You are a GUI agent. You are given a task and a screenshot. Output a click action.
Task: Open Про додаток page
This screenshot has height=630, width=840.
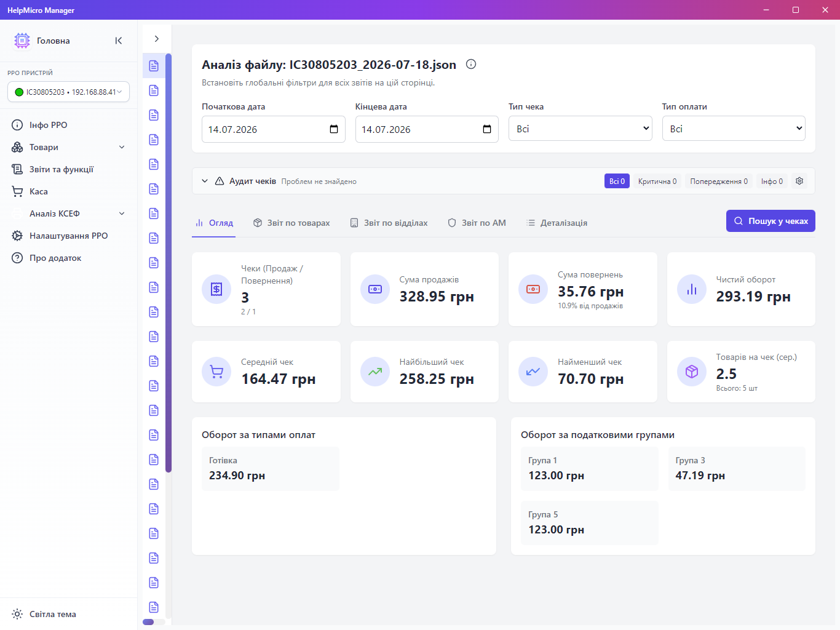[x=68, y=258]
